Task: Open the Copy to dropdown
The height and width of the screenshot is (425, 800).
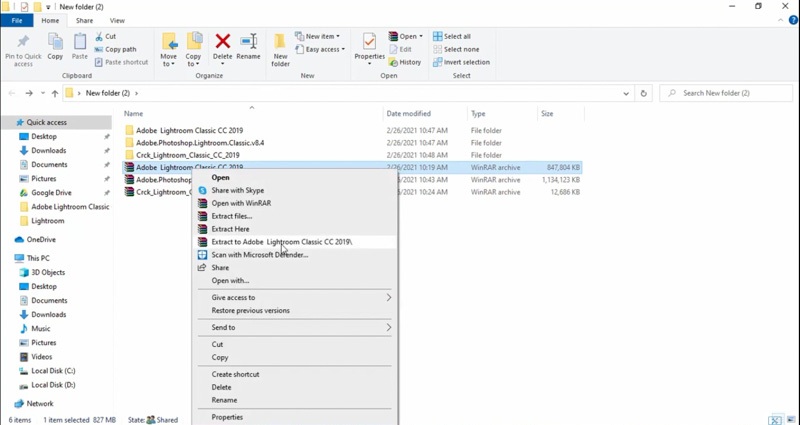Action: (x=193, y=60)
